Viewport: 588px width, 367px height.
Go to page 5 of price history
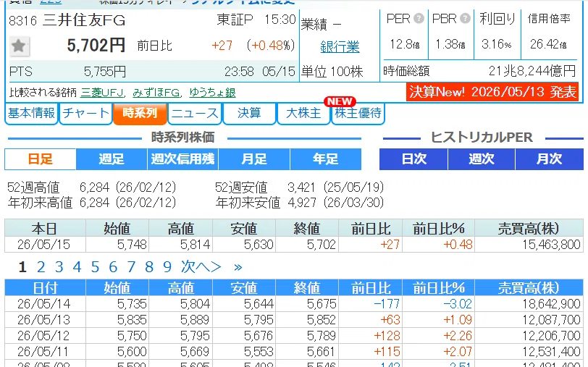(x=95, y=267)
